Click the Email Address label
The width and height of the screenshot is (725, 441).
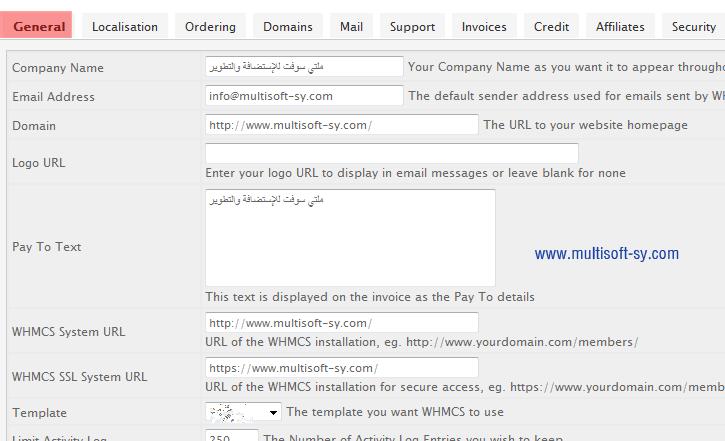click(x=53, y=97)
